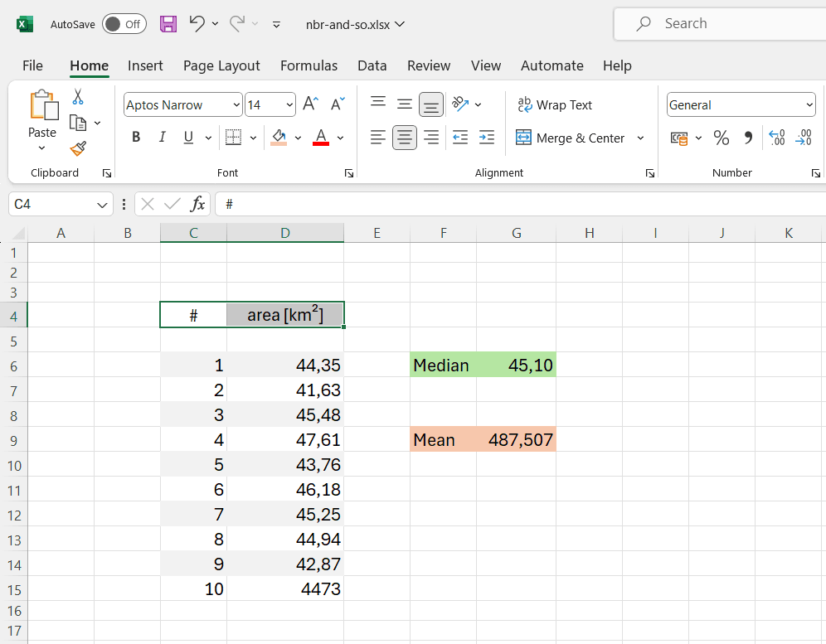Click the Insert Function fx icon

coord(197,204)
